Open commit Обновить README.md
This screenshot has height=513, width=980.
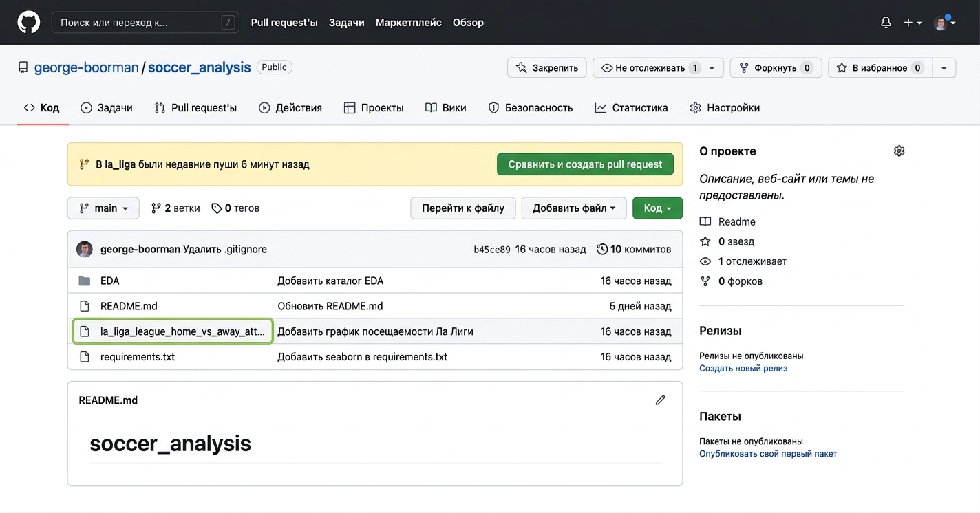330,306
